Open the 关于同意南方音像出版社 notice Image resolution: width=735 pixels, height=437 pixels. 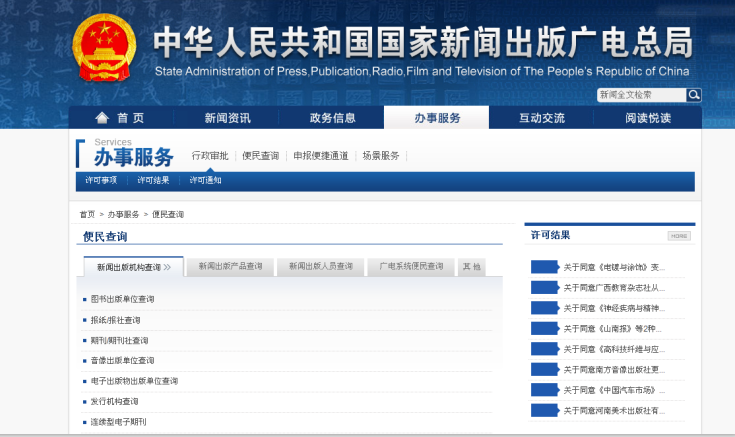tap(614, 369)
